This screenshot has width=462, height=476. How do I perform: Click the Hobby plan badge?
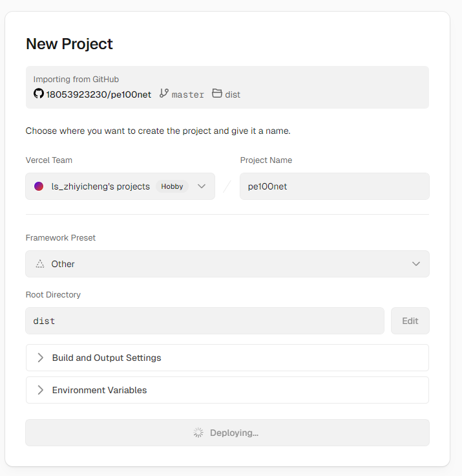click(x=172, y=186)
